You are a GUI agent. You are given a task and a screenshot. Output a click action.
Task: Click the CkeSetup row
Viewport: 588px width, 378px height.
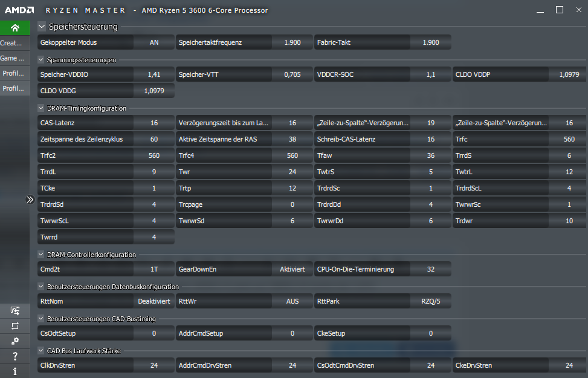(x=383, y=333)
